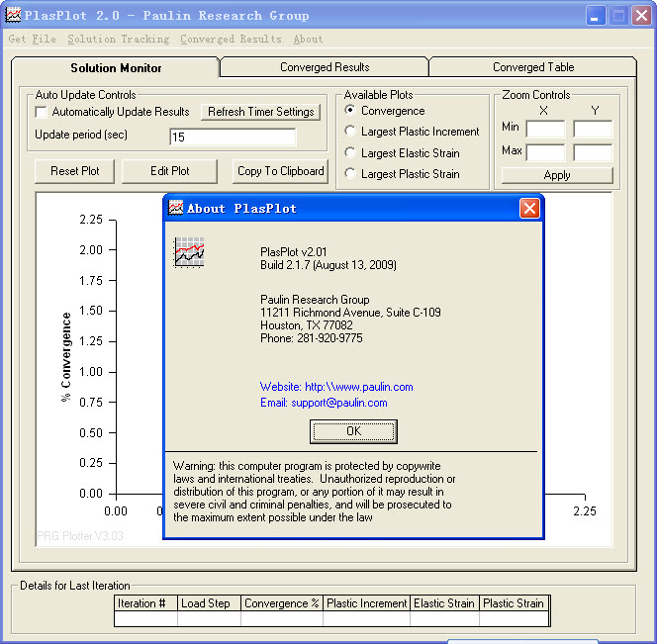Click the Copy To Clipboard button
This screenshot has height=644, width=657.
point(280,171)
